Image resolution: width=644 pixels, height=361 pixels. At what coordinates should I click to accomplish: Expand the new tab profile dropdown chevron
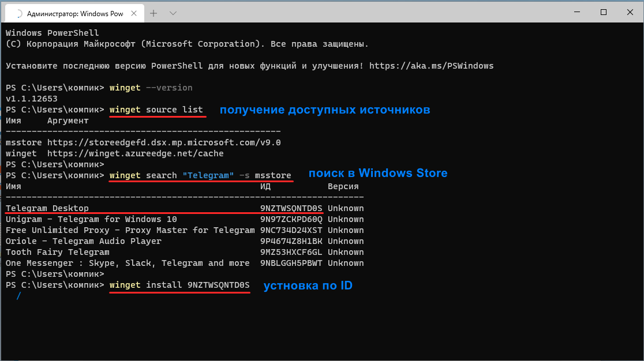(x=173, y=13)
